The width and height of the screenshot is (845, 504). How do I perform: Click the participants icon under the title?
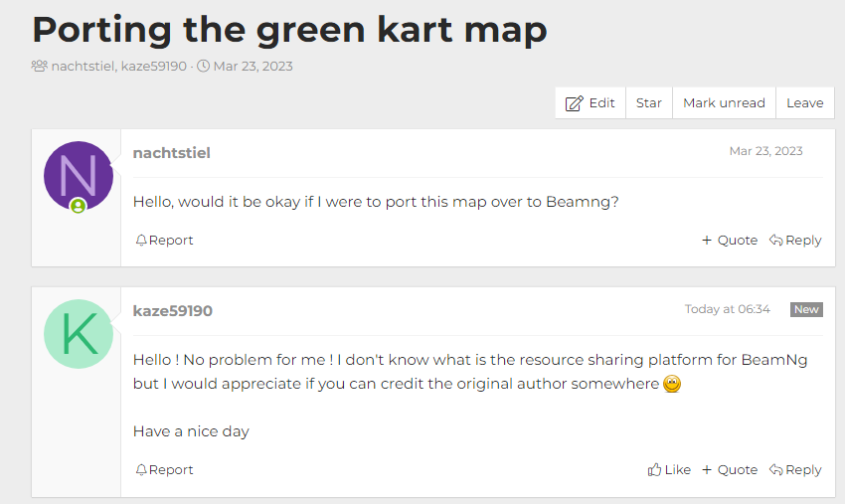(40, 67)
